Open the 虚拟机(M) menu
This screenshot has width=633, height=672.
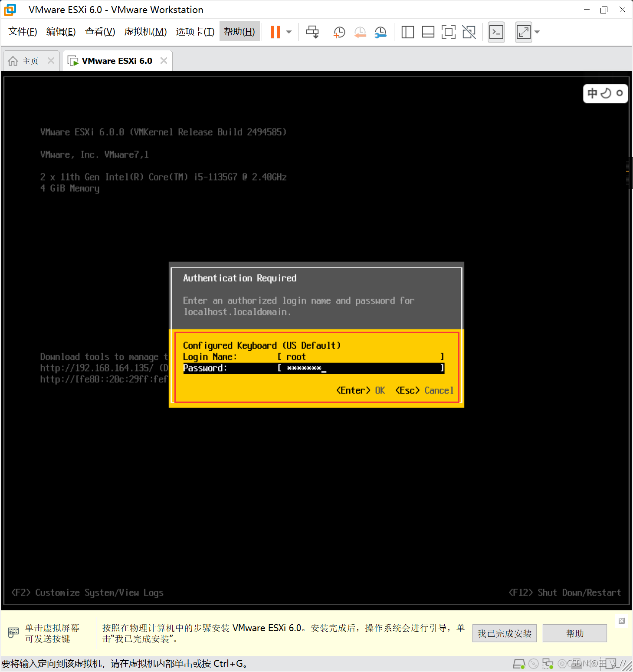point(145,32)
